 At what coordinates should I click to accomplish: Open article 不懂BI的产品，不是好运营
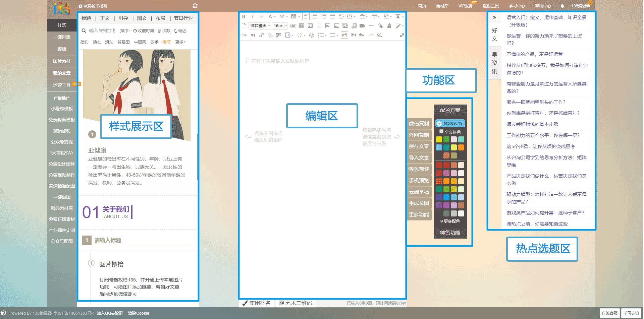[x=534, y=54]
